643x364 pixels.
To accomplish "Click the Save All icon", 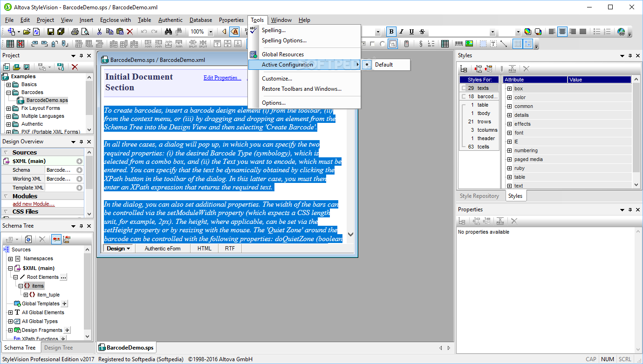I will coord(61,32).
